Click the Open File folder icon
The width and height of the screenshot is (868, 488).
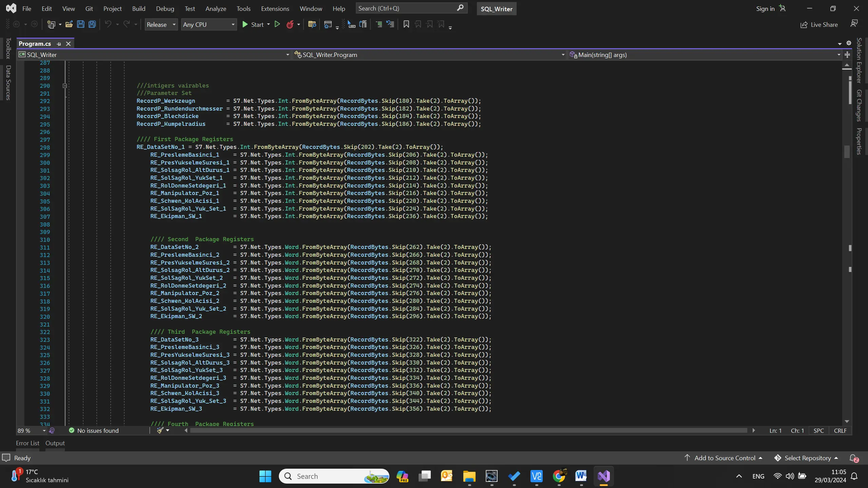coord(69,24)
